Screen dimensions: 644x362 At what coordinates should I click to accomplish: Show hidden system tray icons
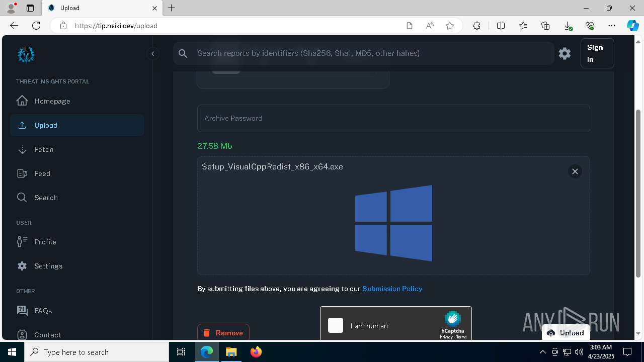(x=543, y=352)
